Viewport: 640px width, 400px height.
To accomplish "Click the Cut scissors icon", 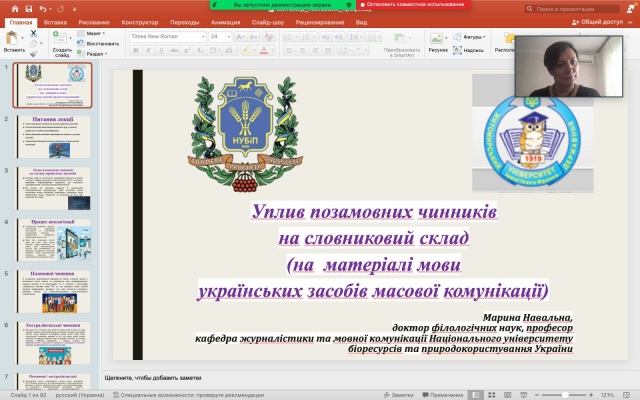I will 33,32.
